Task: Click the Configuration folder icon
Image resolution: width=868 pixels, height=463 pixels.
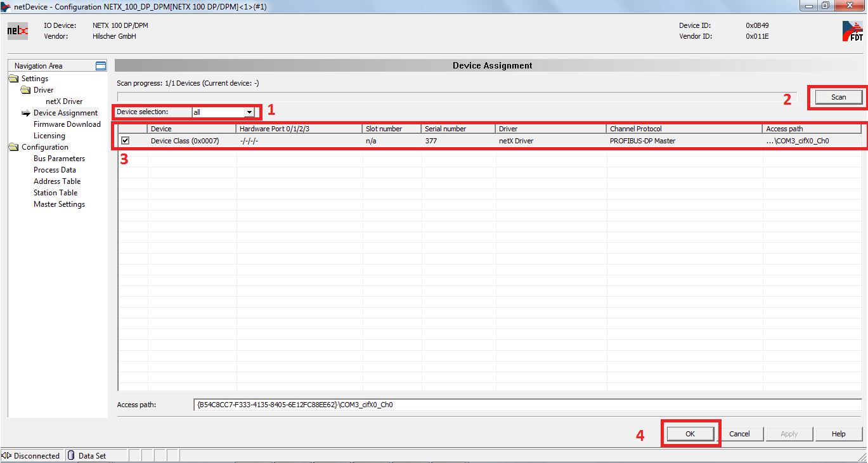Action: click(x=14, y=147)
